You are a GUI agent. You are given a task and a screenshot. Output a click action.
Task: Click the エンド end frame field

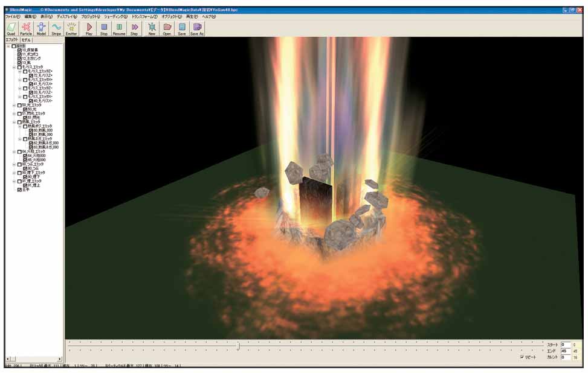point(565,351)
